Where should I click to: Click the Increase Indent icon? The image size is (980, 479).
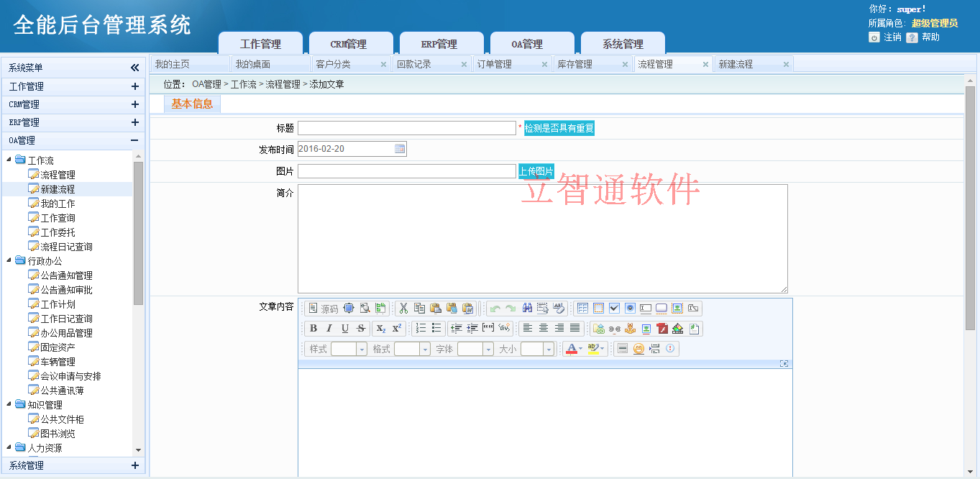tap(472, 329)
